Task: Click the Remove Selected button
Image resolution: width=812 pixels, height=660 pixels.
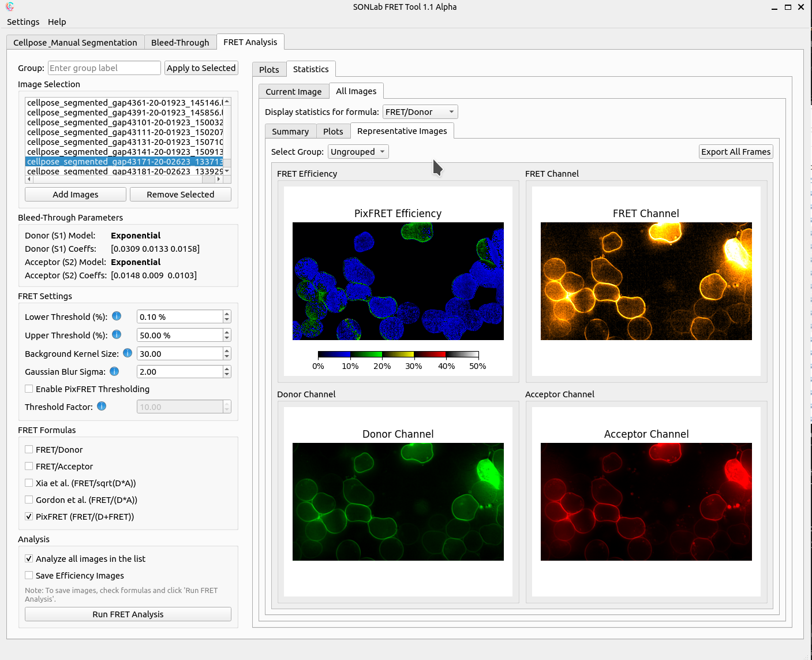Action: pos(181,195)
